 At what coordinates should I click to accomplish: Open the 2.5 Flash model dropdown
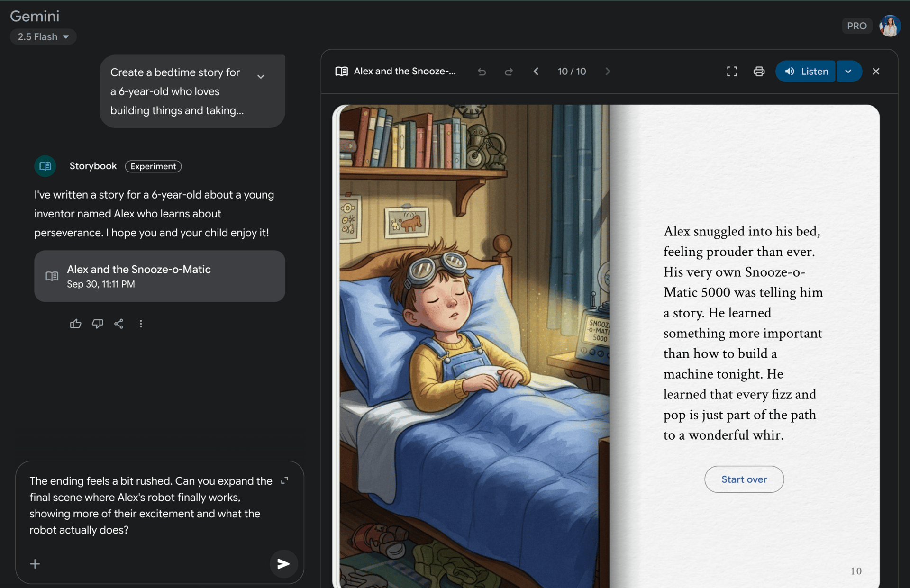tap(43, 37)
